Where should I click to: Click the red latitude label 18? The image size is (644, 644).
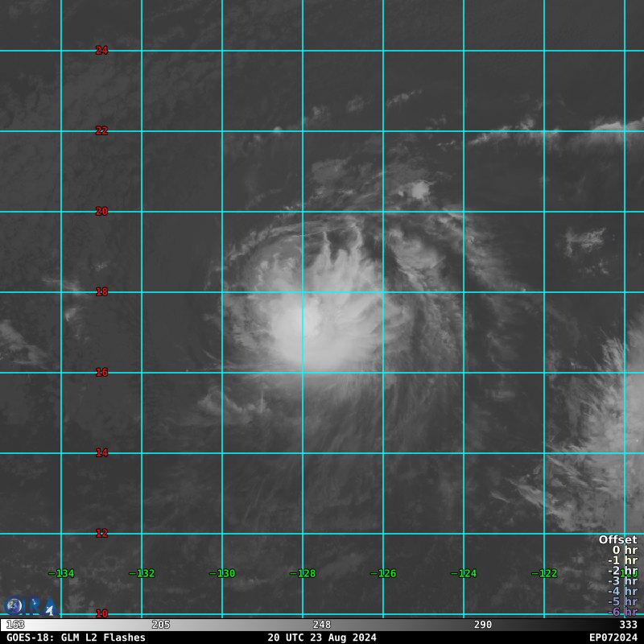point(101,292)
